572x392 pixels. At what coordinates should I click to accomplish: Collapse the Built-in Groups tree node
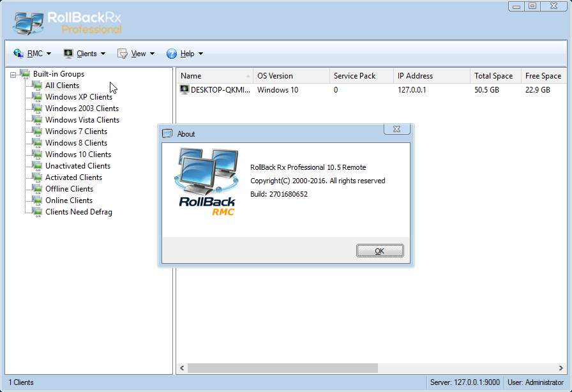click(x=13, y=75)
